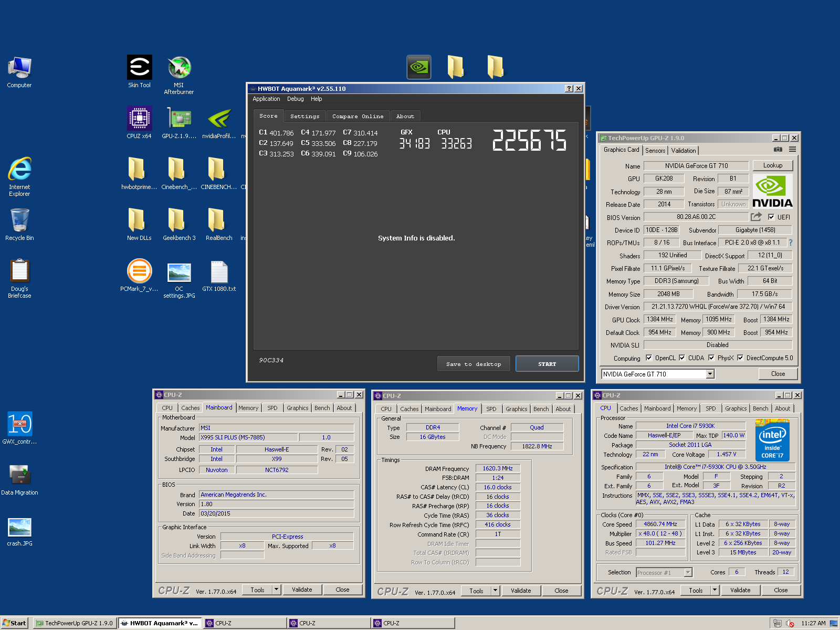Open the New DLLs folder
Image resolution: width=840 pixels, height=630 pixels.
(139, 224)
